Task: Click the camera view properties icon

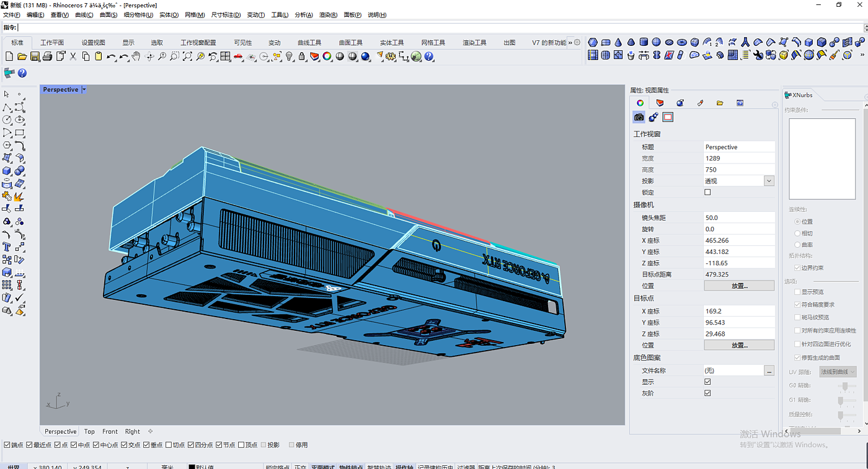Action: (x=639, y=117)
